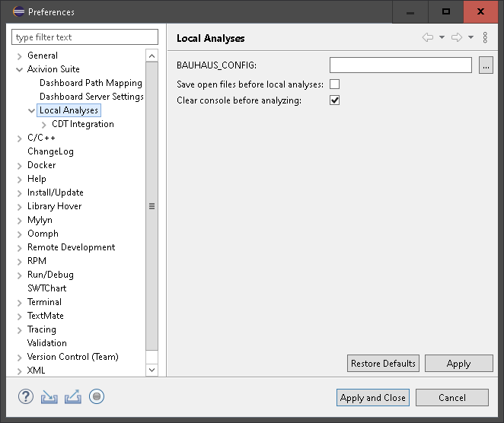Click Apply and Close
Screen dimensions: 504x423
point(373,398)
